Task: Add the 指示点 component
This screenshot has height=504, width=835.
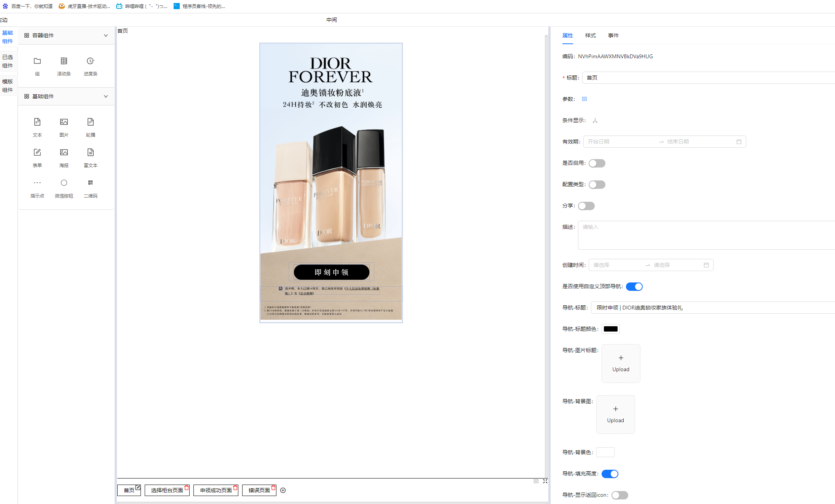Action: coord(37,188)
